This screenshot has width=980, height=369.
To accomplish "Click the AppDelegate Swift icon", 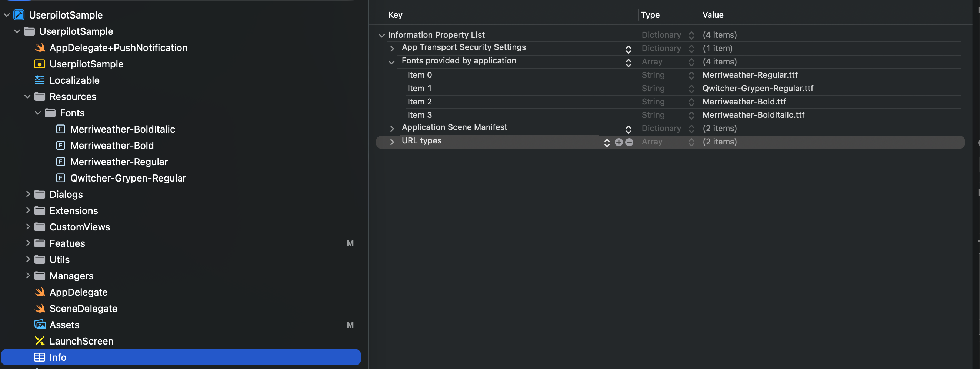I will (x=40, y=292).
